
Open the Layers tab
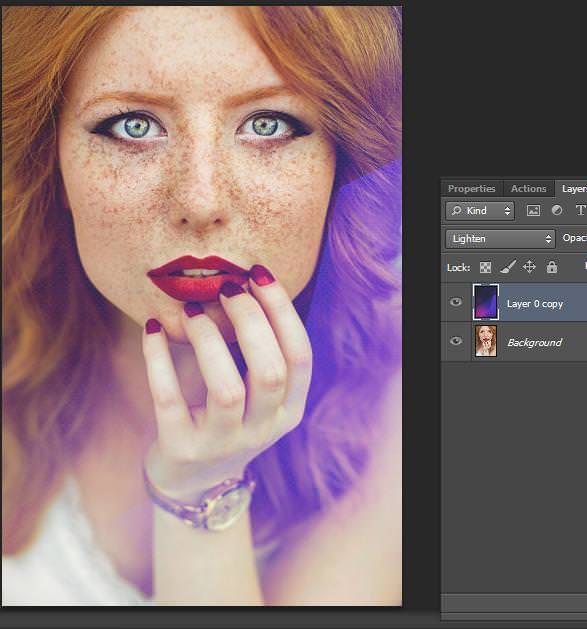click(x=573, y=189)
